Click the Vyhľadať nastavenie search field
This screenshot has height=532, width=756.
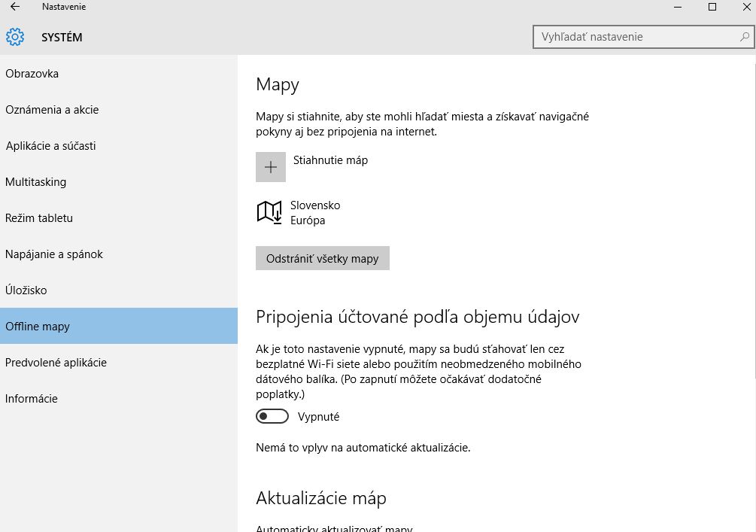[x=636, y=36]
